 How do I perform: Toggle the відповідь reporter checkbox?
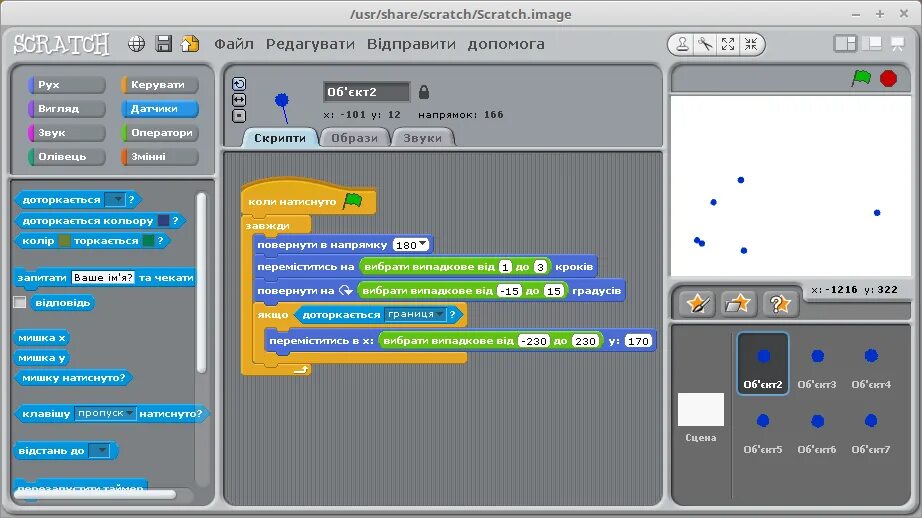point(19,302)
